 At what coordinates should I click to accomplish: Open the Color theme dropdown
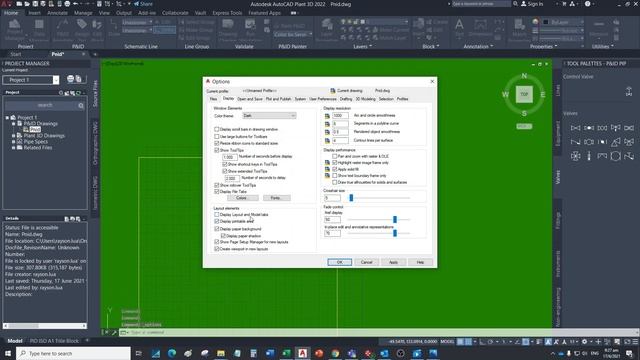(269, 116)
